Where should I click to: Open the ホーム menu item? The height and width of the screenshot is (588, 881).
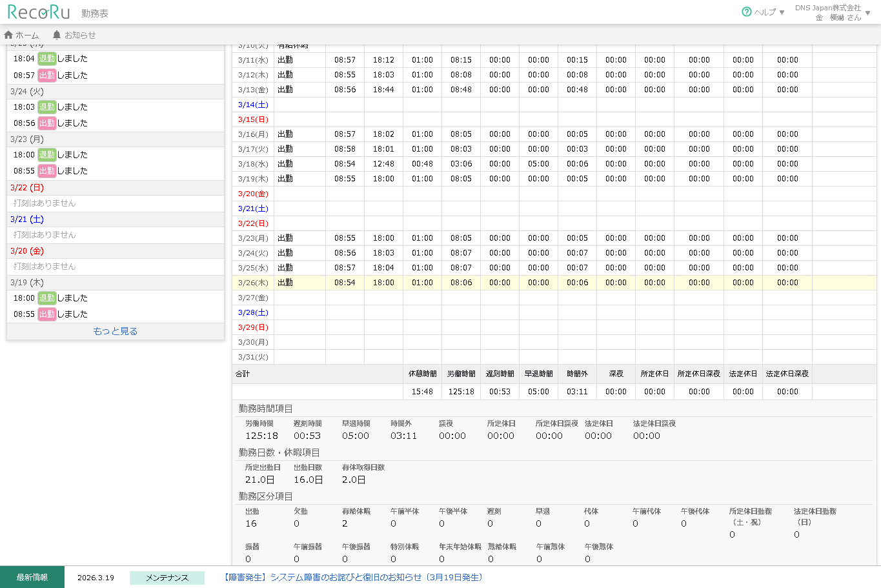[26, 35]
